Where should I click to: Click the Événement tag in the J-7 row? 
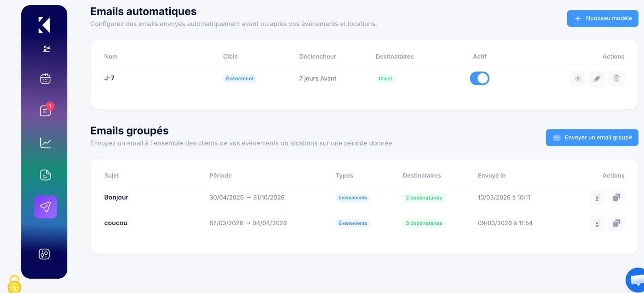point(240,78)
